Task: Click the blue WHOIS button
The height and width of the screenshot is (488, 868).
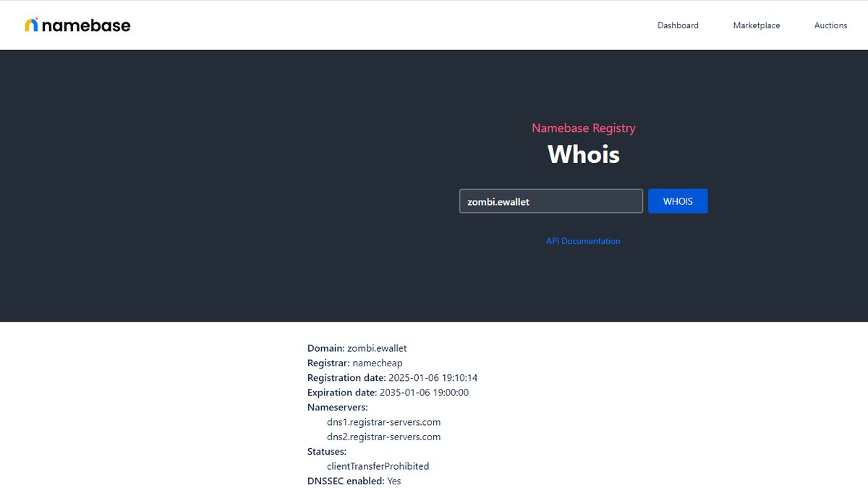Action: tap(678, 201)
